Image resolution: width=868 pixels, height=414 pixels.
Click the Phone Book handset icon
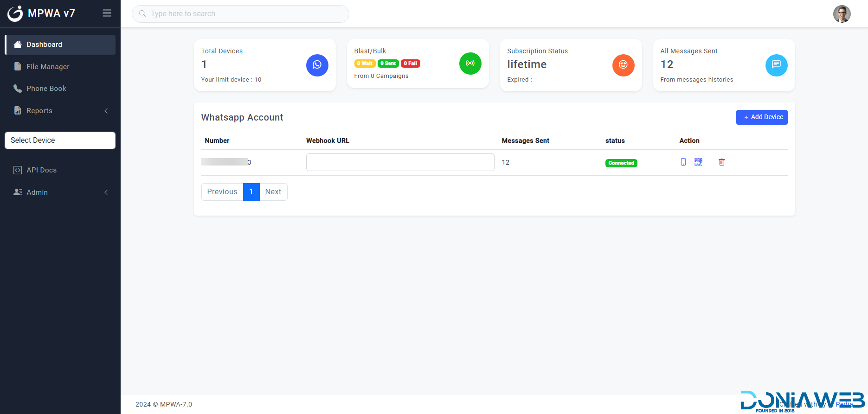click(18, 89)
